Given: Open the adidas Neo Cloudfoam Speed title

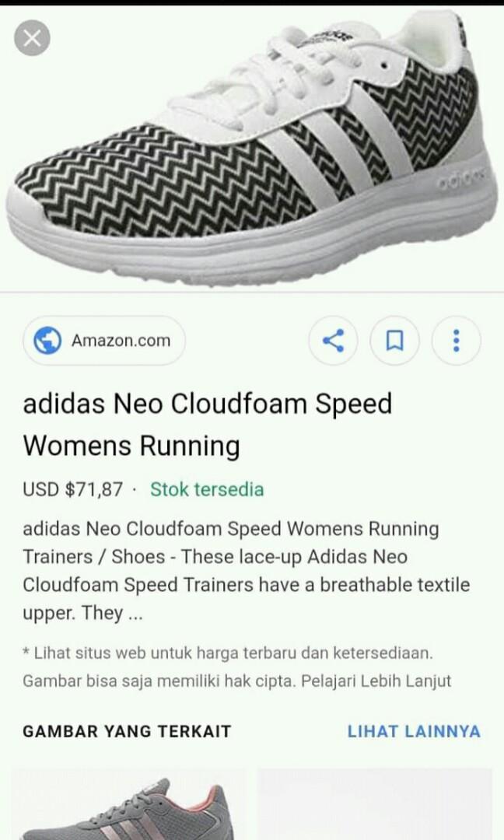Looking at the screenshot, I should (x=207, y=425).
